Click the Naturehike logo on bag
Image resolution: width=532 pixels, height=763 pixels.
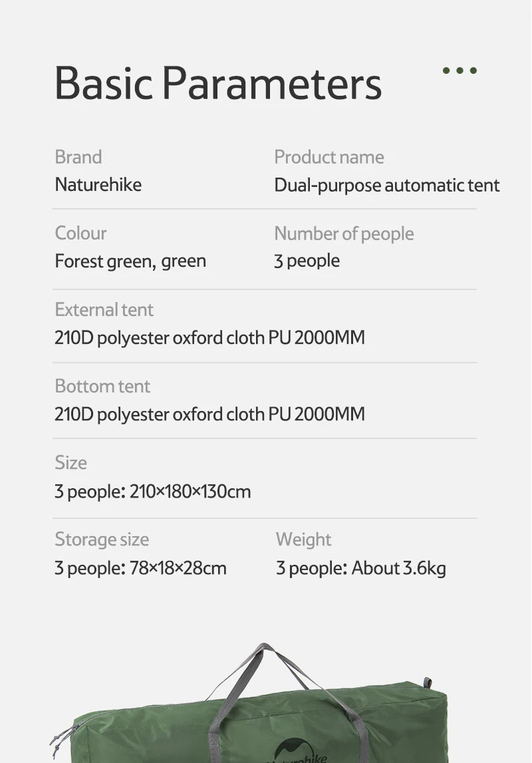click(301, 752)
